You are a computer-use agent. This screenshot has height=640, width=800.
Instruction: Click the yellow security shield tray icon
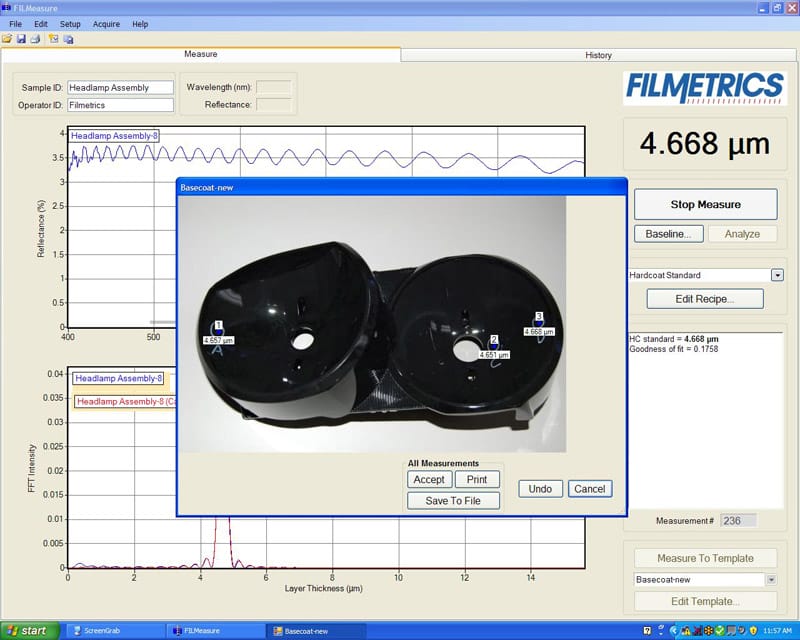[752, 631]
